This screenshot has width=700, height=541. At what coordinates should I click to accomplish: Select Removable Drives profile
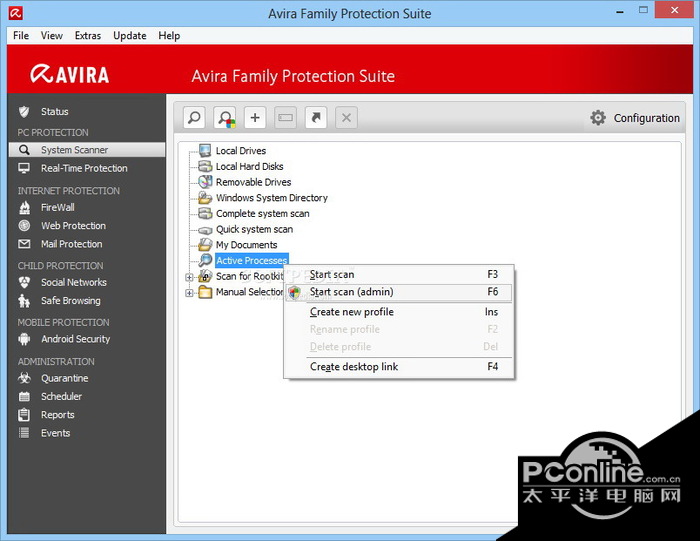[x=253, y=182]
